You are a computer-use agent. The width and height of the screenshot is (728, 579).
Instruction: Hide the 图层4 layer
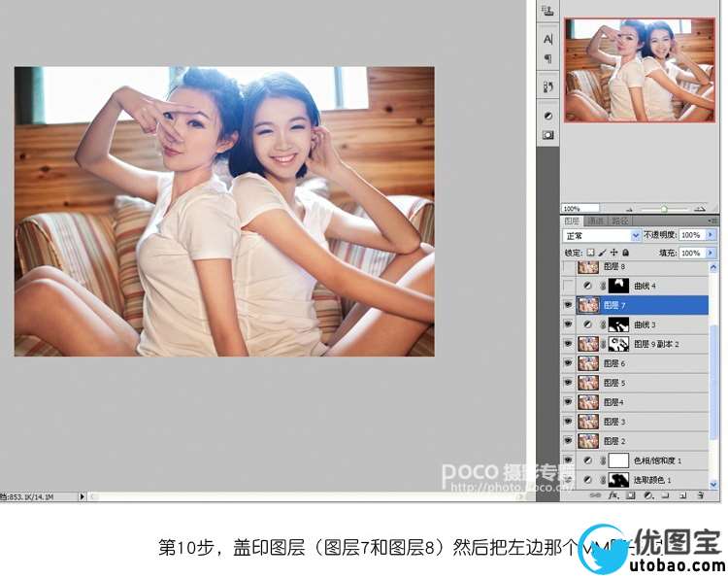click(568, 402)
